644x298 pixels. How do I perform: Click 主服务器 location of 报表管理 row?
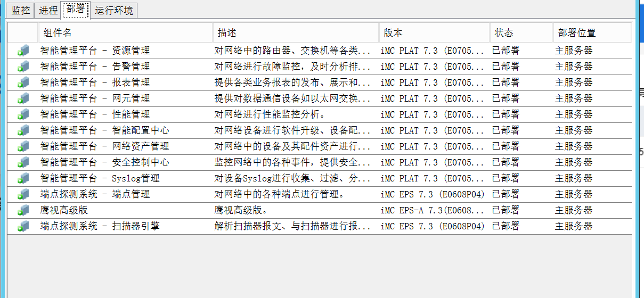pyautogui.click(x=574, y=82)
